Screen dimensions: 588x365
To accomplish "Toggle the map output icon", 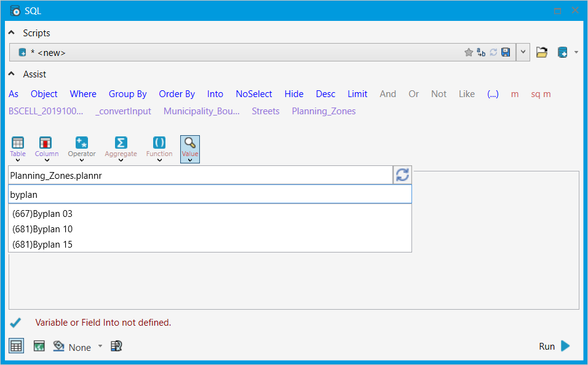I will click(39, 346).
